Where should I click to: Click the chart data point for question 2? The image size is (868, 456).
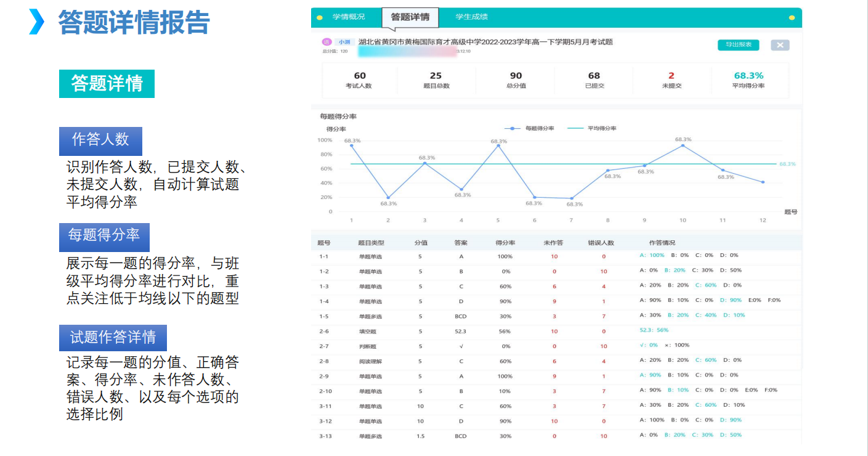(x=388, y=198)
